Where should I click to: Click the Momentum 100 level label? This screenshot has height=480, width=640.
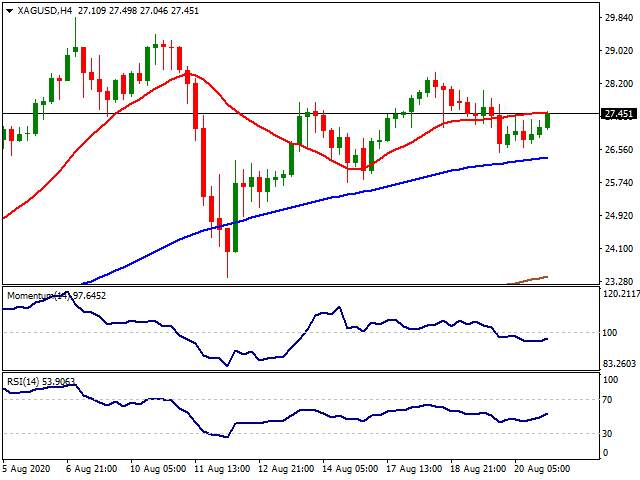[610, 333]
